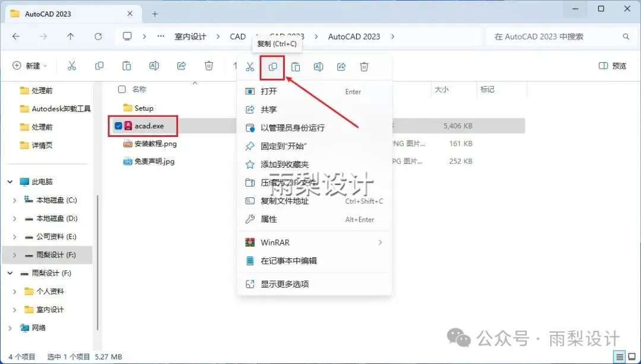Select highlighted 雨梨设计 (F:) drive under 此电脑

pyautogui.click(x=47, y=255)
